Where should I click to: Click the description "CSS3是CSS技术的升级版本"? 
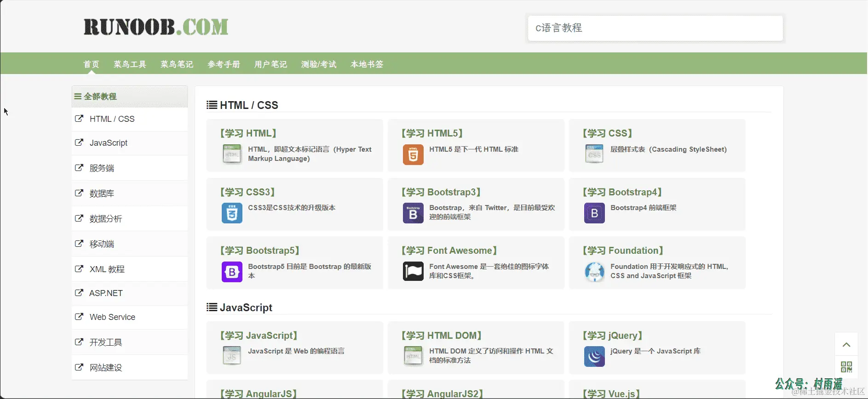click(292, 208)
